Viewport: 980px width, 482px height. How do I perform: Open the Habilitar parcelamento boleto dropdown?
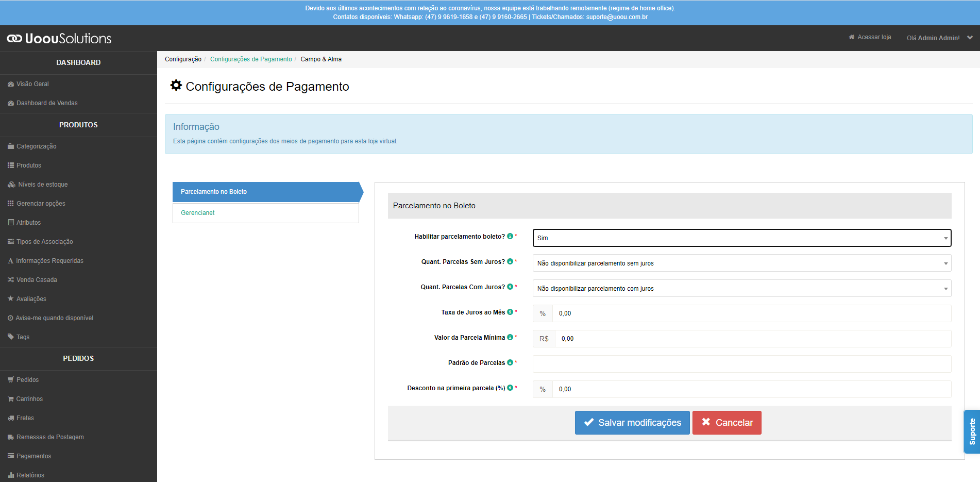click(742, 238)
